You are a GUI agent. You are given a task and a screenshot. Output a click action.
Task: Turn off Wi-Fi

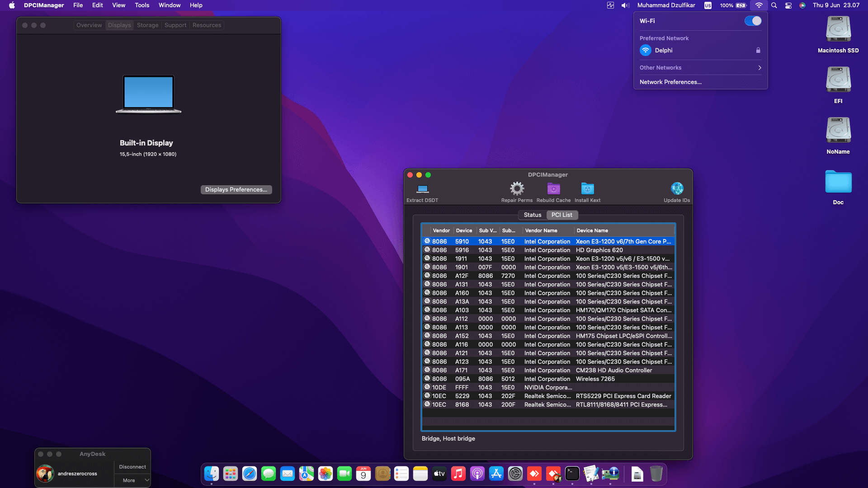tap(752, 21)
